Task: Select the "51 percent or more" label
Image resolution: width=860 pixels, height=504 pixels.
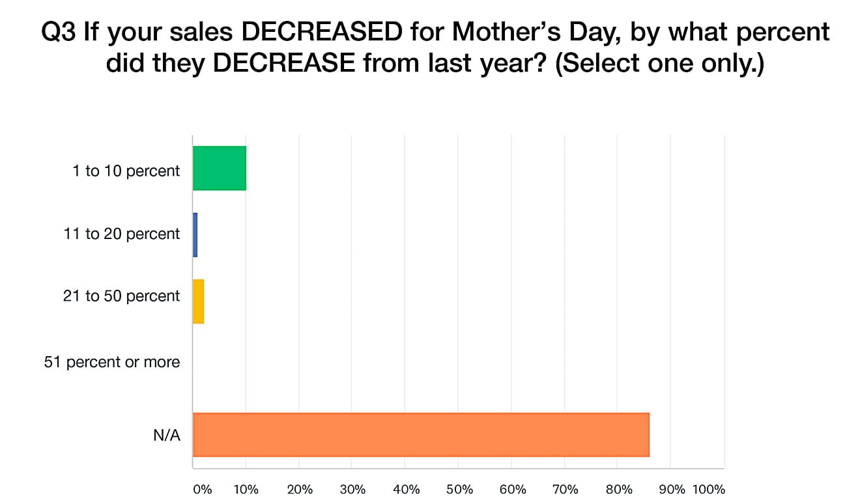Action: tap(112, 361)
